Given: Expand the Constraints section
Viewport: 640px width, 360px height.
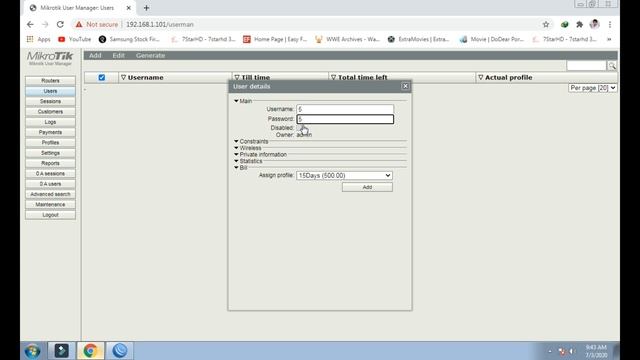Looking at the screenshot, I should (x=236, y=141).
